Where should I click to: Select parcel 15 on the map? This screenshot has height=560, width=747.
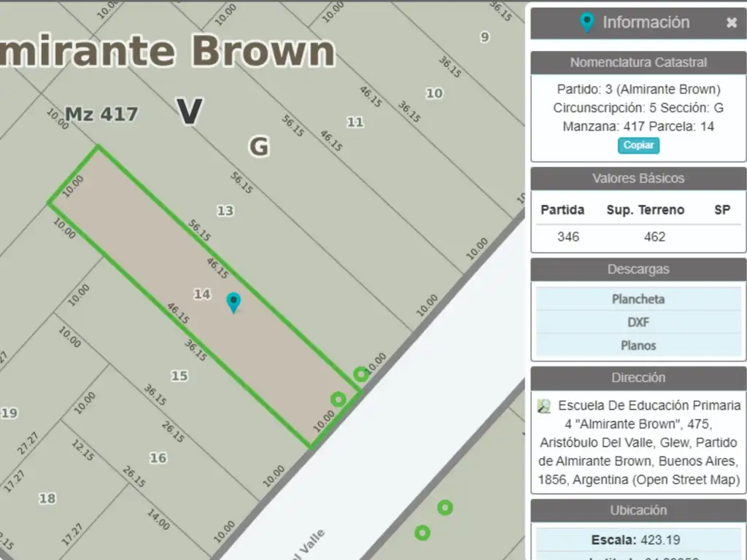pos(179,376)
